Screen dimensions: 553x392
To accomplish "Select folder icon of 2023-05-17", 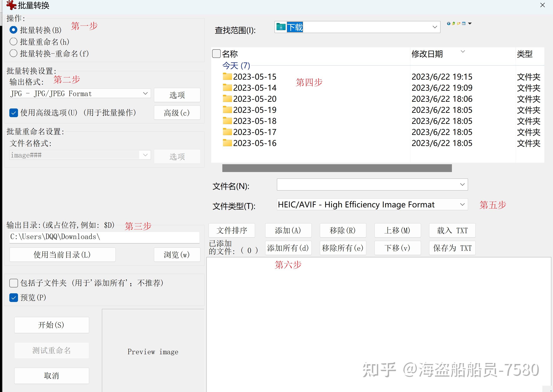I will point(227,132).
